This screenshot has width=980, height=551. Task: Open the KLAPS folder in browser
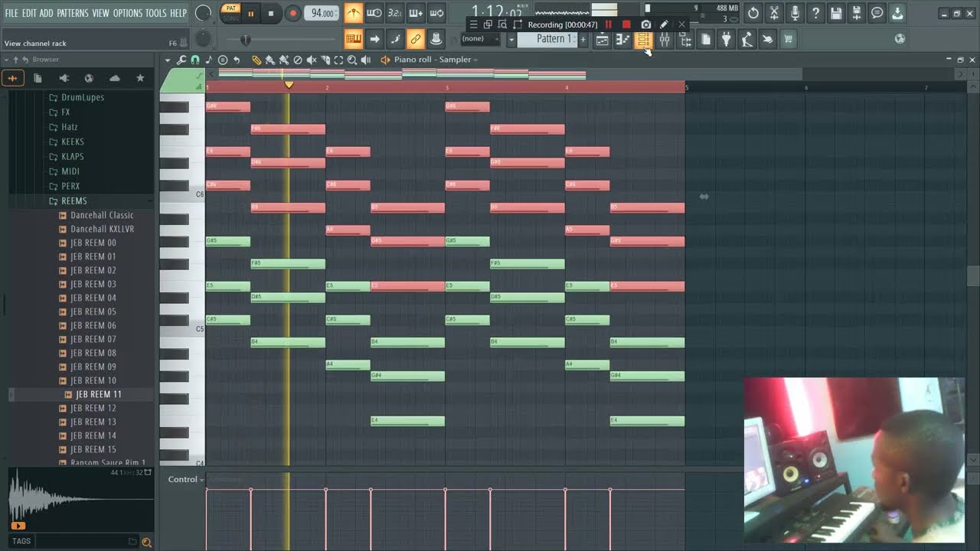(x=72, y=157)
